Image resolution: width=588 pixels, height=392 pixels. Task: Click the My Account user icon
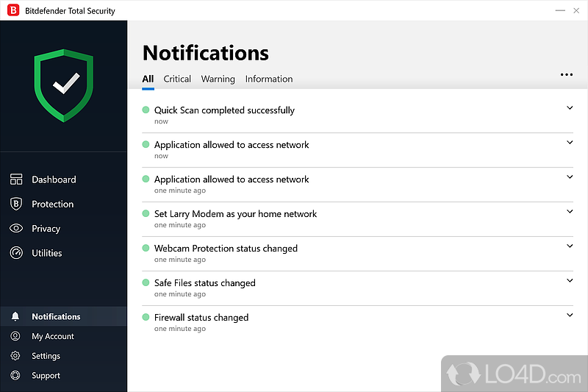15,336
